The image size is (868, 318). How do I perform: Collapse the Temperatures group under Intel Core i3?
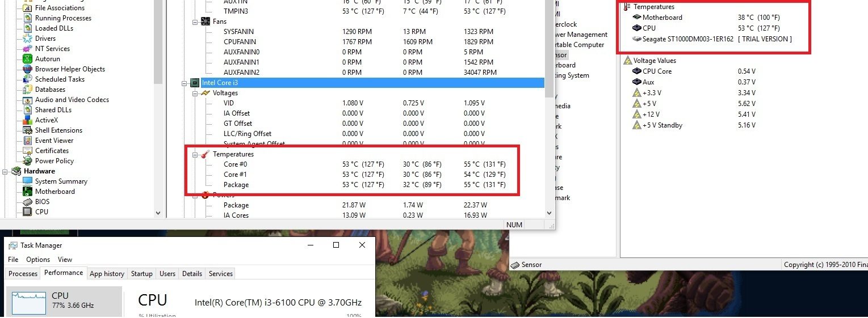coord(195,154)
